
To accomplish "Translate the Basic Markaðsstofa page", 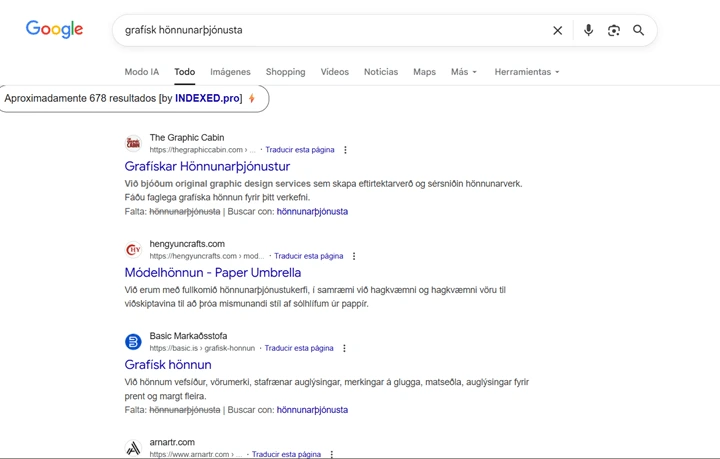I will click(299, 348).
